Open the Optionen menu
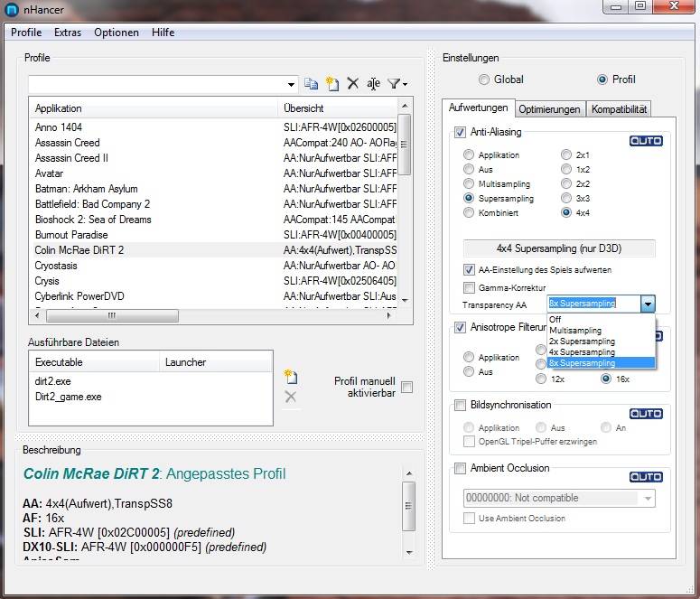This screenshot has height=599, width=700. pos(117,33)
